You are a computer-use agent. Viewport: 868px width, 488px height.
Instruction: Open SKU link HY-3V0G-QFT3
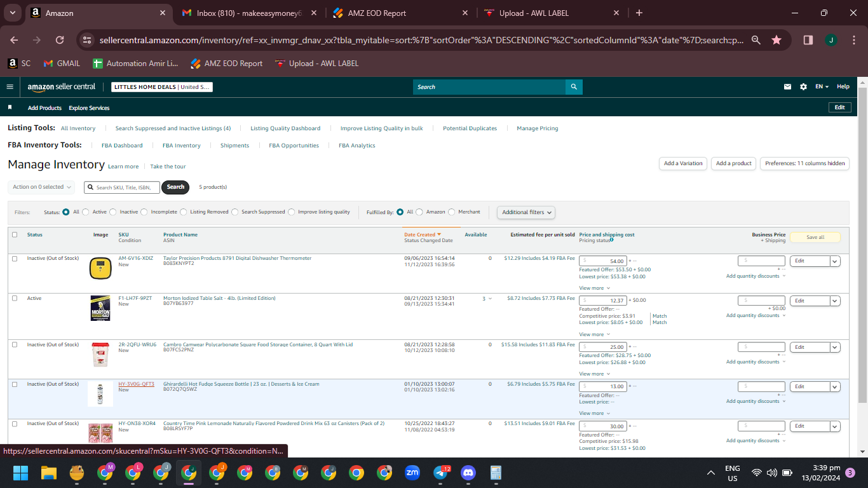click(x=136, y=384)
